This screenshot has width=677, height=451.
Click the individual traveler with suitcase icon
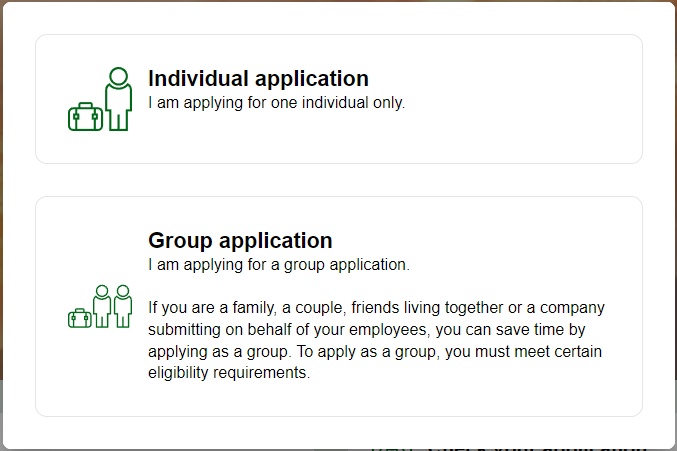coord(100,99)
